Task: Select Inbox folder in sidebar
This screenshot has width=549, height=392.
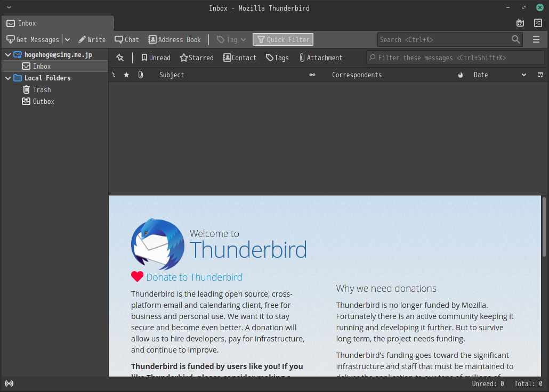Action: 54,66
